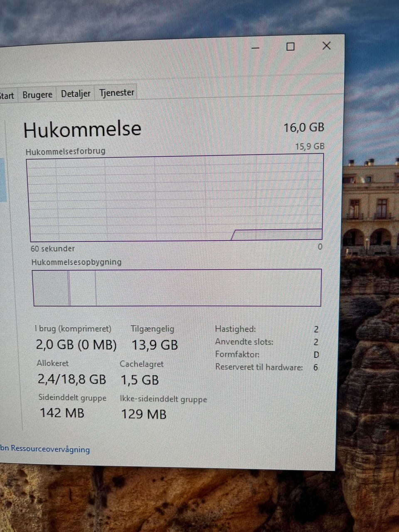Click the 60 sekunder label
Screen dimensions: 399x532
click(x=53, y=249)
